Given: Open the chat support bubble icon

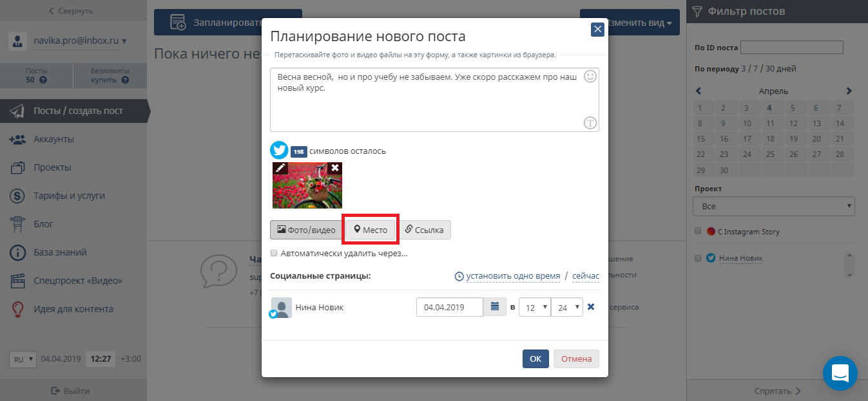Looking at the screenshot, I should tap(840, 373).
